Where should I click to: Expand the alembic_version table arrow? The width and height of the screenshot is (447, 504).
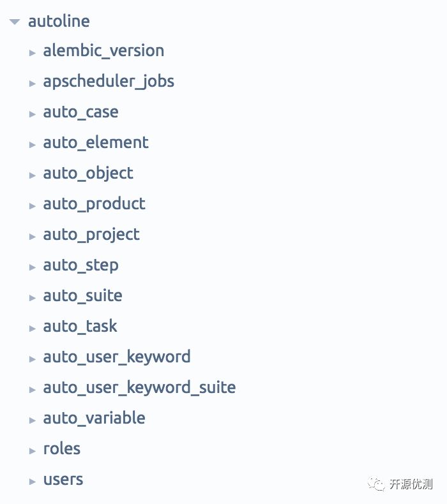[x=32, y=53]
